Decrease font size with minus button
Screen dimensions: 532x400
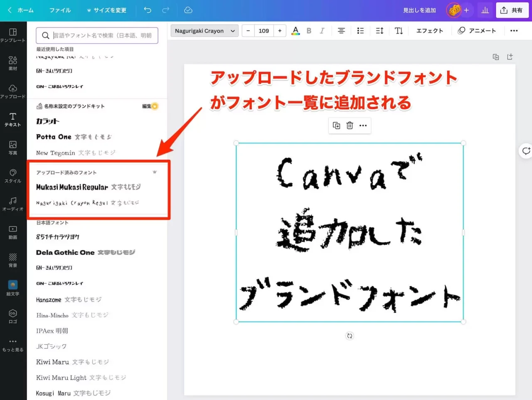248,31
